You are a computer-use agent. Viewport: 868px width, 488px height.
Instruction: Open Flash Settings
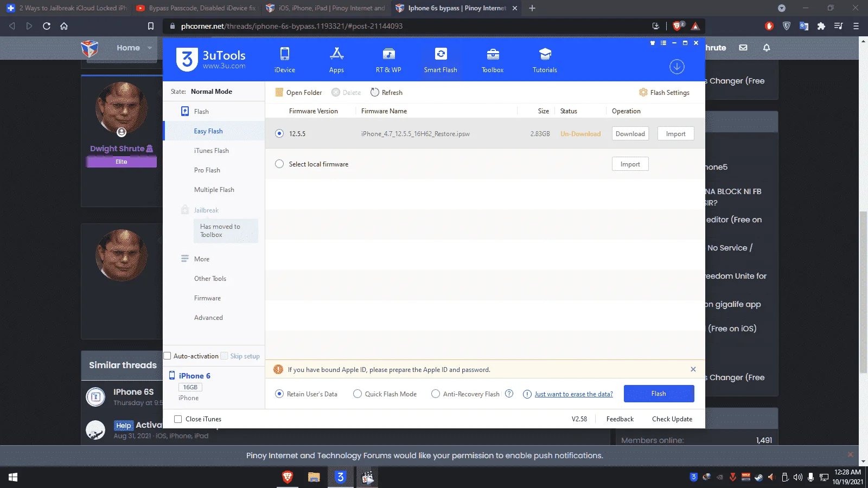tap(664, 93)
